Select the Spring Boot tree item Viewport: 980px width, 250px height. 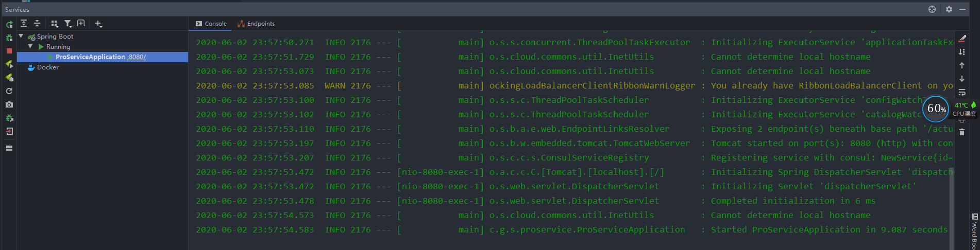55,37
